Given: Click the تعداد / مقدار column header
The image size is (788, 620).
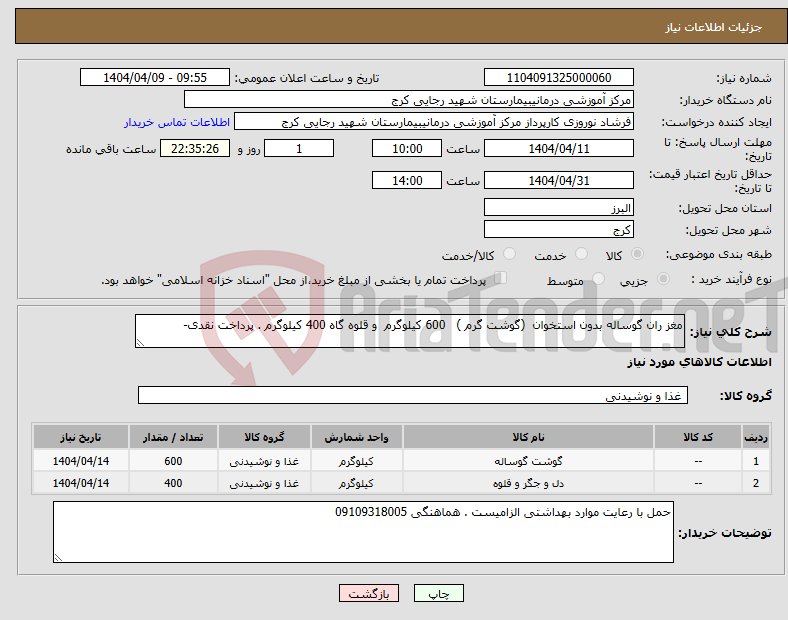Looking at the screenshot, I should pos(173,437).
